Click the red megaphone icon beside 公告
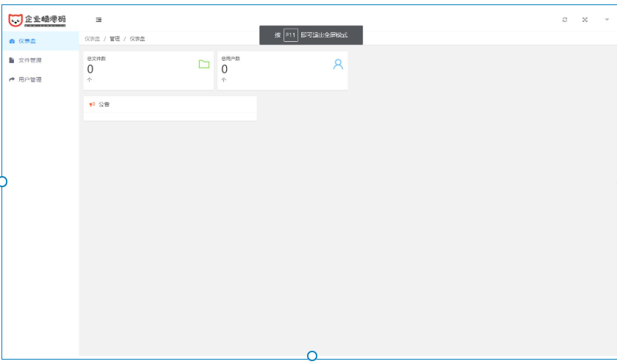 92,104
